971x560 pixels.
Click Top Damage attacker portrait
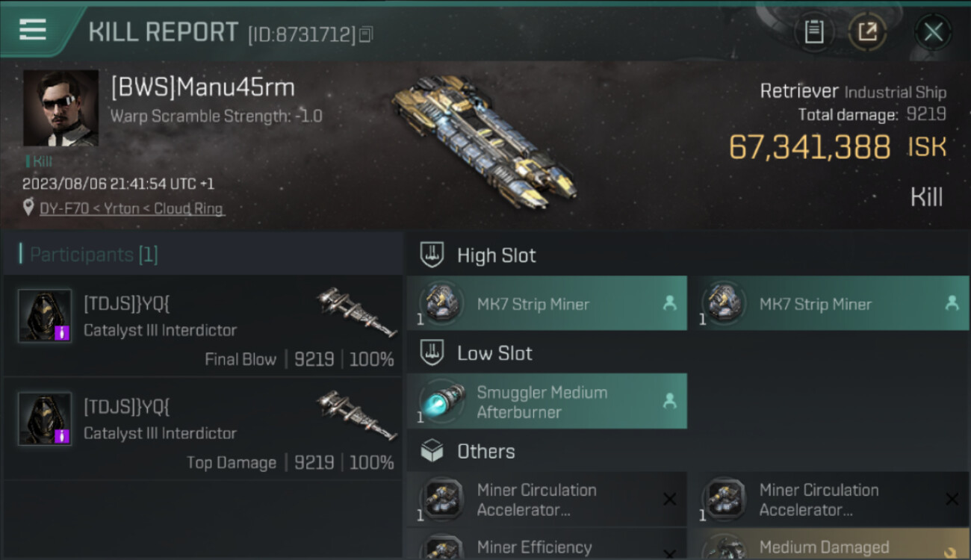pyautogui.click(x=45, y=419)
